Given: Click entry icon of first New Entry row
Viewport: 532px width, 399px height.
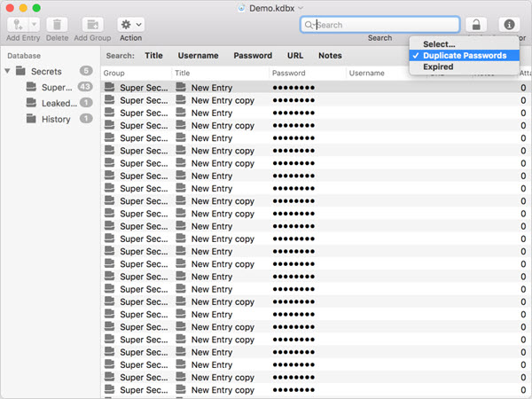Looking at the screenshot, I should [x=181, y=87].
